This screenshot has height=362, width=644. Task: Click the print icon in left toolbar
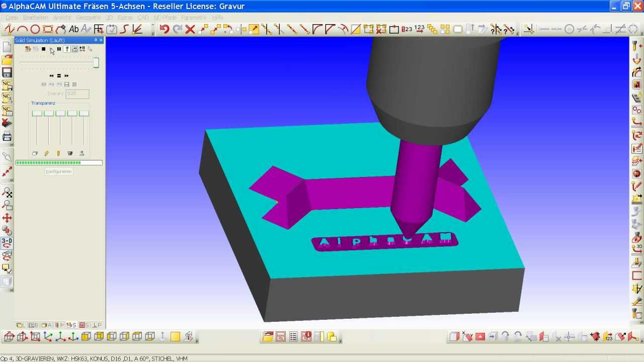(7, 136)
